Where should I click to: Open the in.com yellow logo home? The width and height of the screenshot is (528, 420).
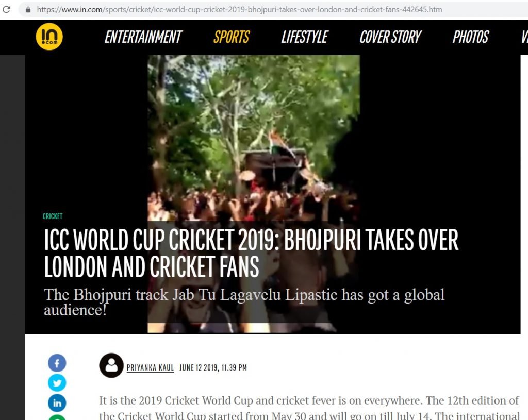(49, 37)
